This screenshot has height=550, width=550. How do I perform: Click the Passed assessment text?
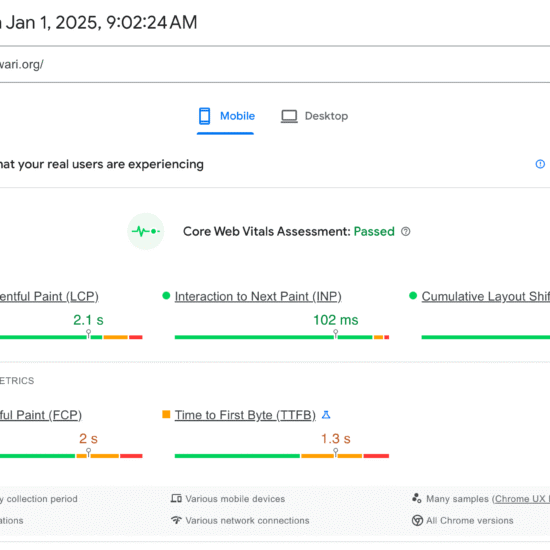(374, 232)
